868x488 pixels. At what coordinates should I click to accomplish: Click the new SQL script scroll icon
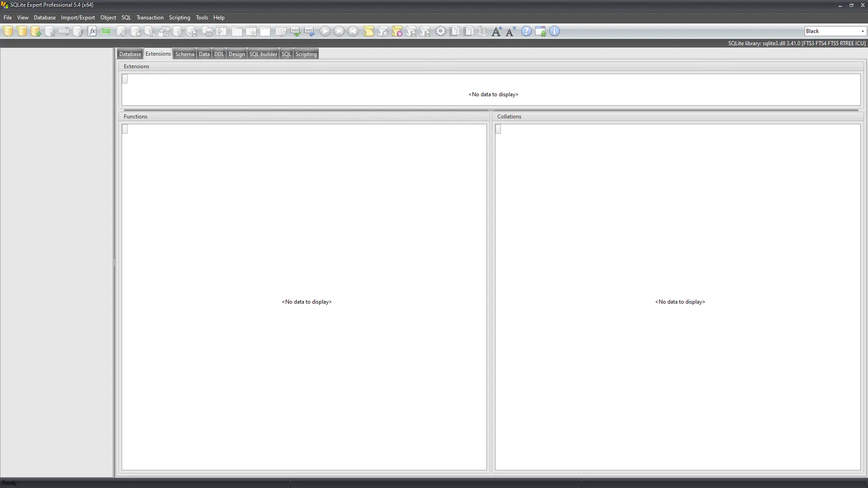click(368, 31)
